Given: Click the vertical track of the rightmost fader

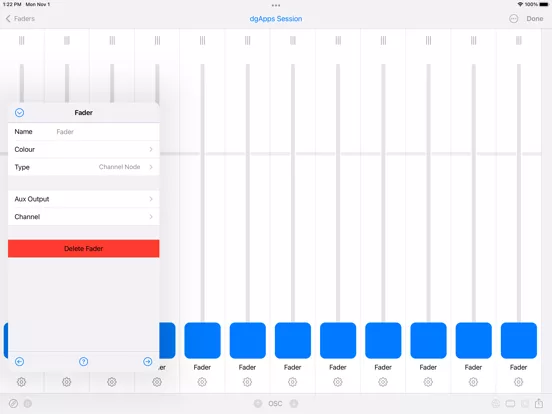Looking at the screenshot, I should [x=519, y=192].
